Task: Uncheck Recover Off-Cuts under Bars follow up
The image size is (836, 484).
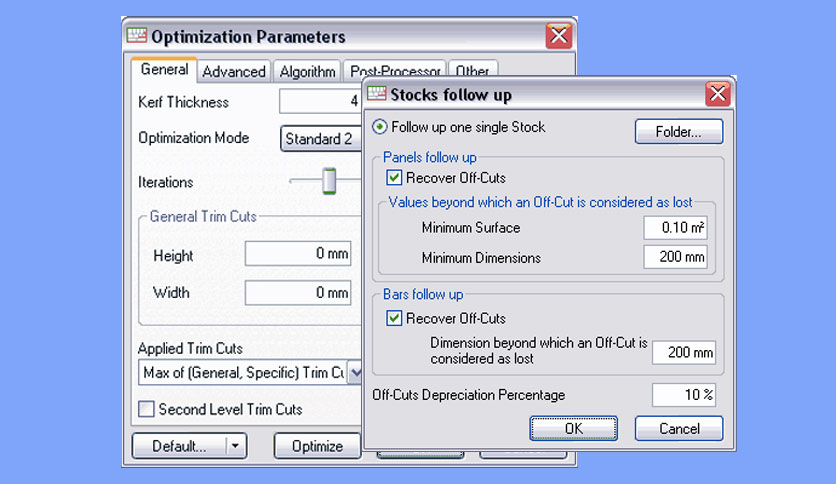Action: 394,318
